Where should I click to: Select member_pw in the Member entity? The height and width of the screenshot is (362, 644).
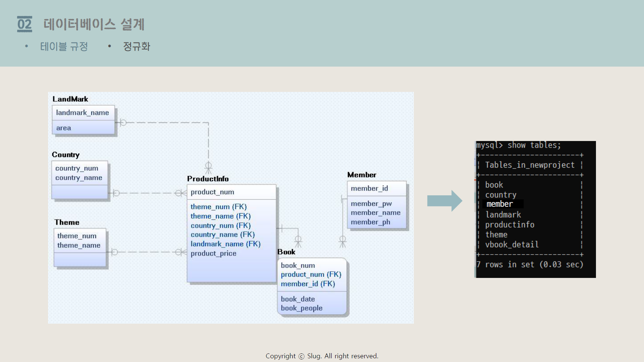point(371,204)
